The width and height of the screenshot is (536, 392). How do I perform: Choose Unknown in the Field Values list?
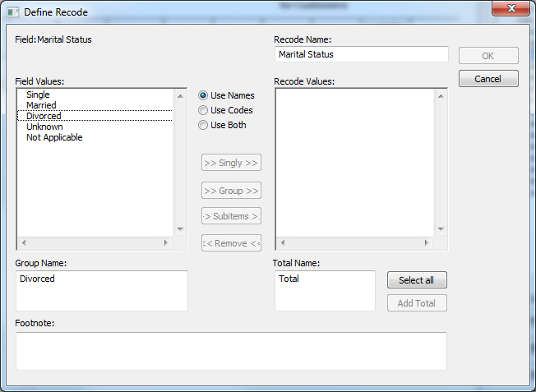[44, 127]
